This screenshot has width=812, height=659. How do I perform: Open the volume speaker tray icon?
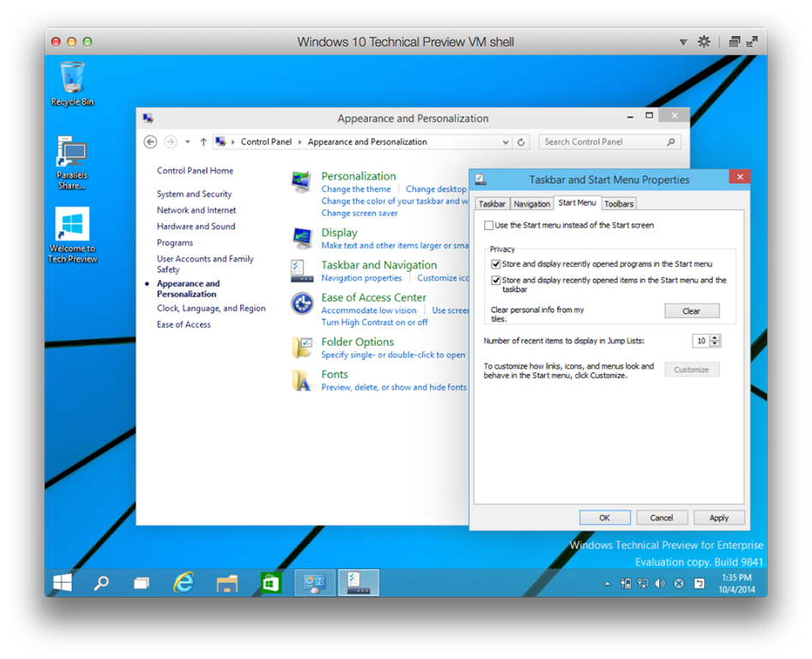[660, 584]
